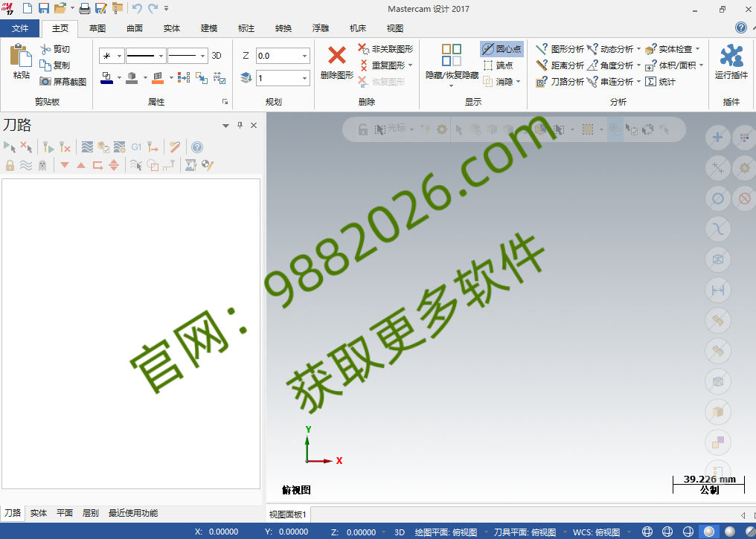The width and height of the screenshot is (756, 539).
Task: Click the 刀路 panel help icon
Action: [196, 147]
